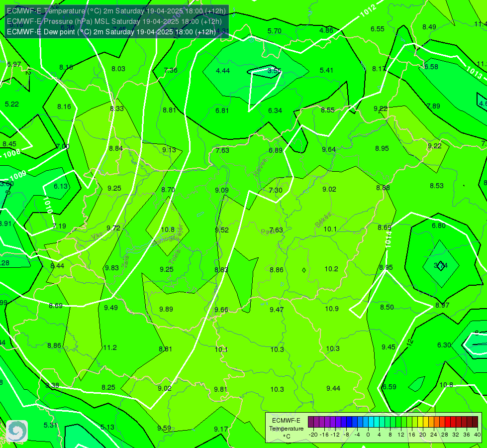Click the 6.80 temperature value
Viewport: 487px width, 448px height.
439,225
